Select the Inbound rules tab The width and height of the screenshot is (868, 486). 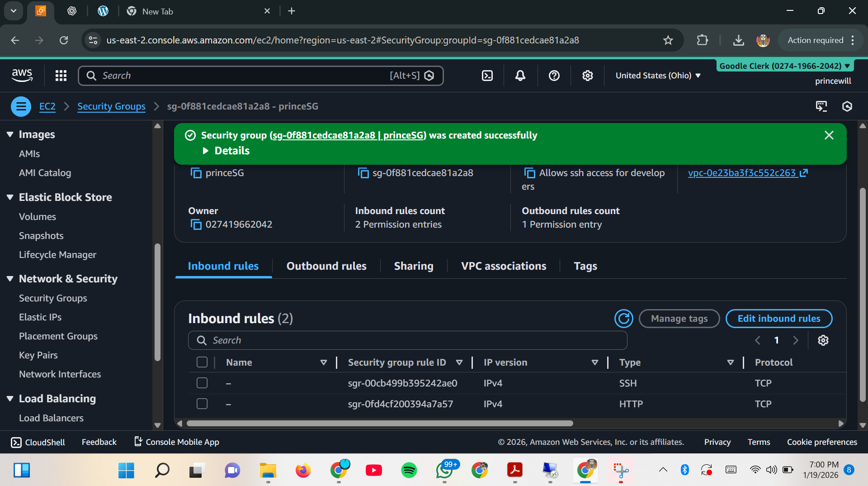(223, 266)
